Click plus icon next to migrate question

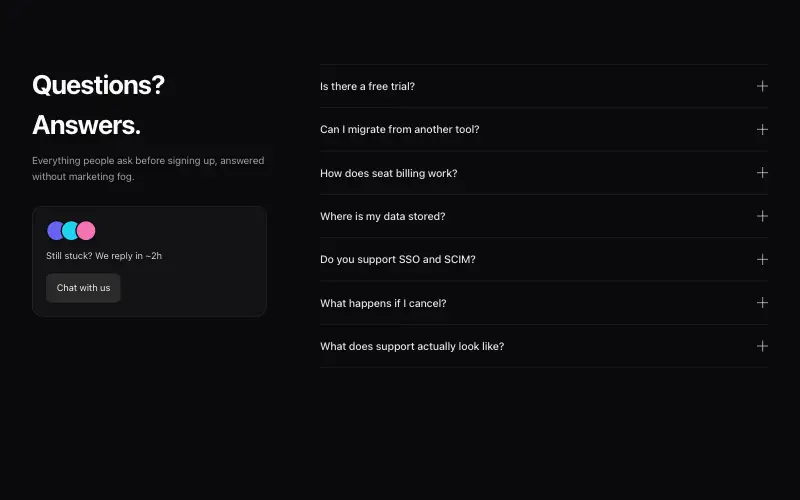(x=762, y=130)
